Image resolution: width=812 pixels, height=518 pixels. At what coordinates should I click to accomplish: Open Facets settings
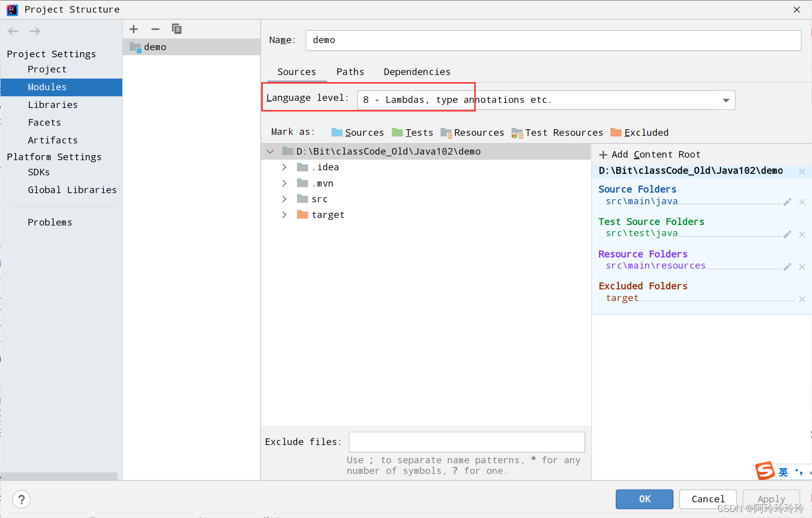click(x=45, y=123)
